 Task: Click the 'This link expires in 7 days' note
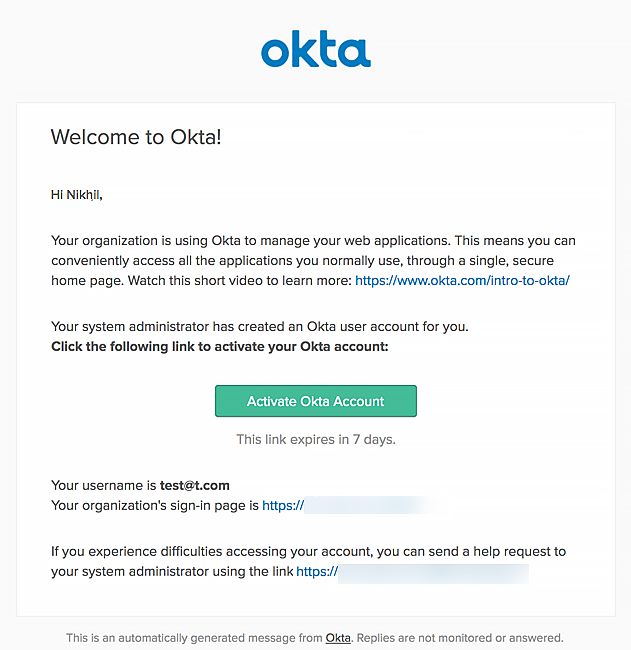tap(316, 439)
